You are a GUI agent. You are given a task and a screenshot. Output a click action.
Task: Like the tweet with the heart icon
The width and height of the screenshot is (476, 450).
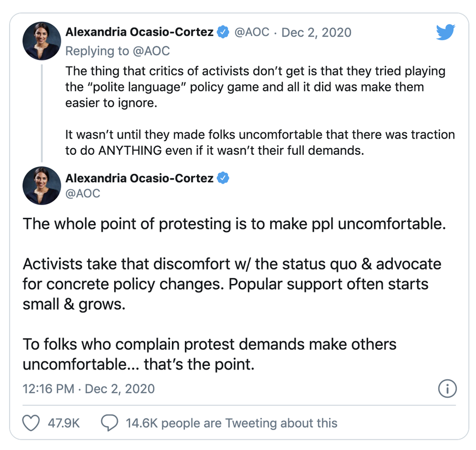[31, 423]
